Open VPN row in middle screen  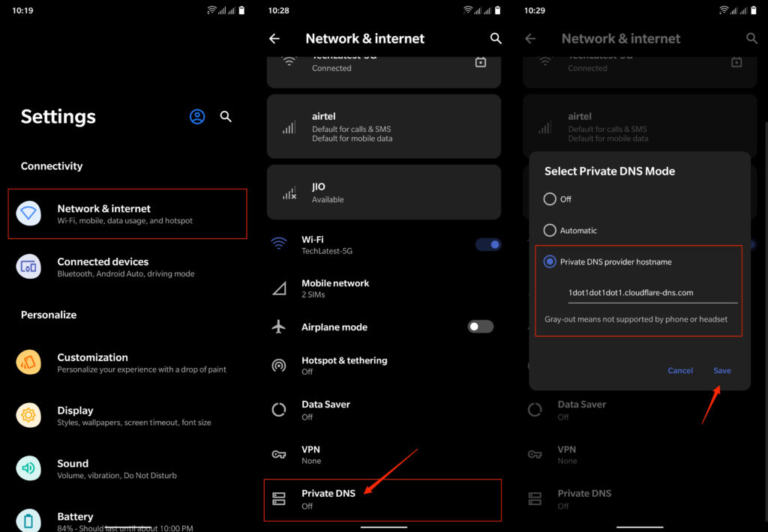[384, 455]
